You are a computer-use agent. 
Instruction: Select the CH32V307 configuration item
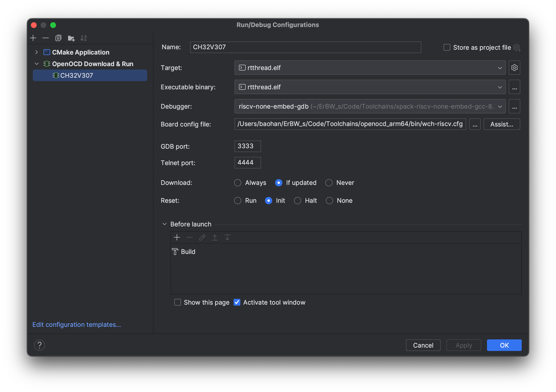(x=90, y=76)
